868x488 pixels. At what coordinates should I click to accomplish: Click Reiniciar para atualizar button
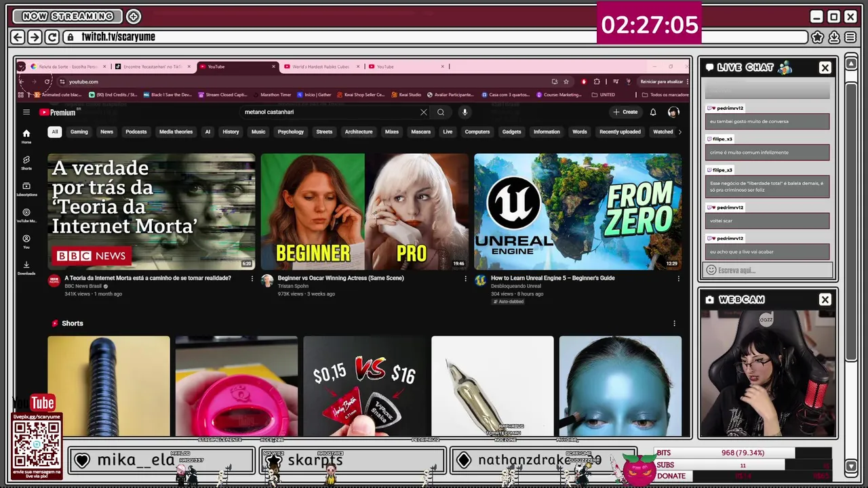coord(662,81)
